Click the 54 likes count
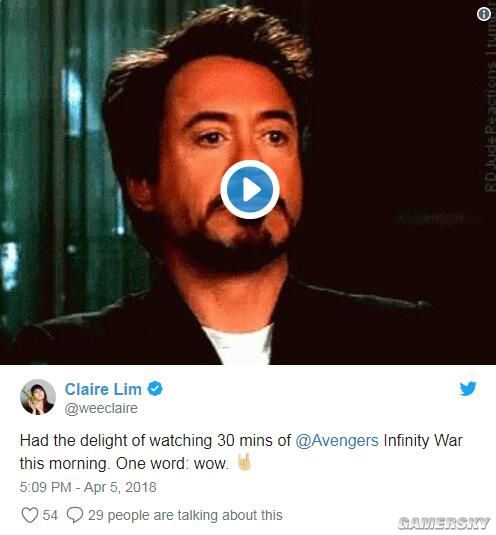This screenshot has width=496, height=535. 50,515
